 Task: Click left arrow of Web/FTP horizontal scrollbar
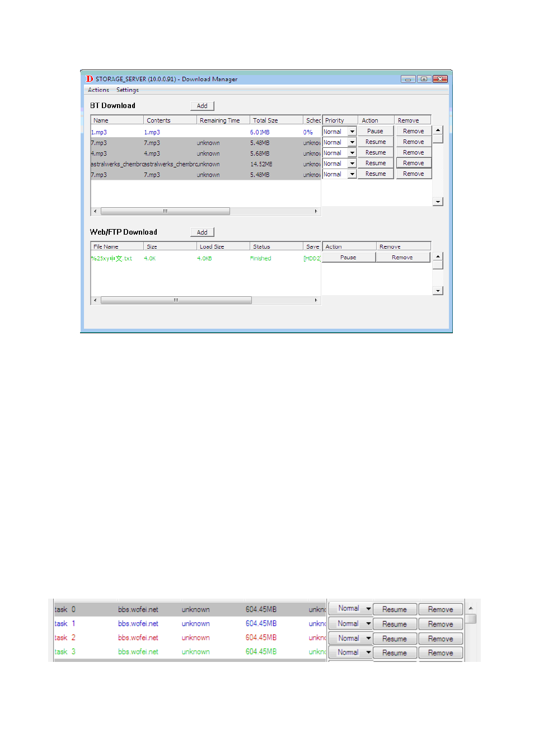pos(95,300)
